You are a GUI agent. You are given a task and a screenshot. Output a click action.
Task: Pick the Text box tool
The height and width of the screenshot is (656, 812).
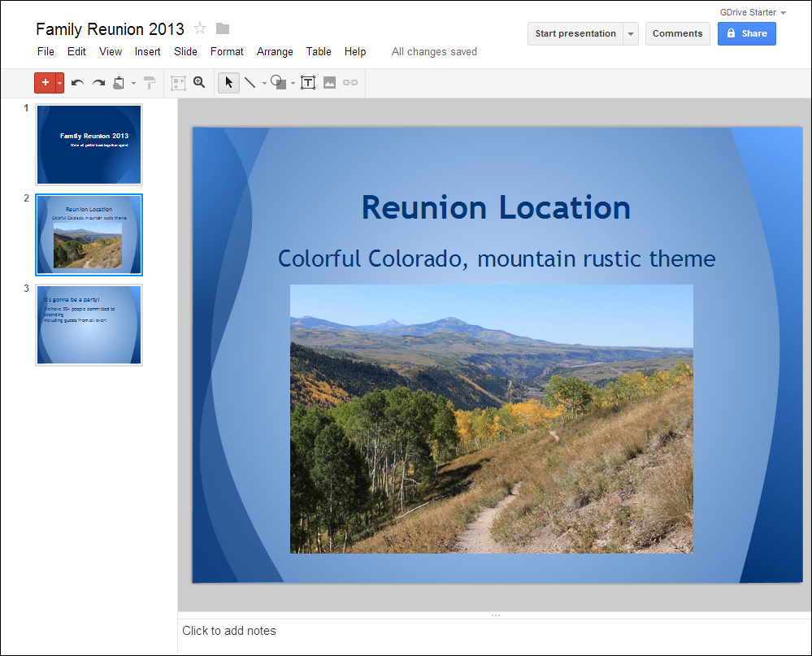click(308, 83)
